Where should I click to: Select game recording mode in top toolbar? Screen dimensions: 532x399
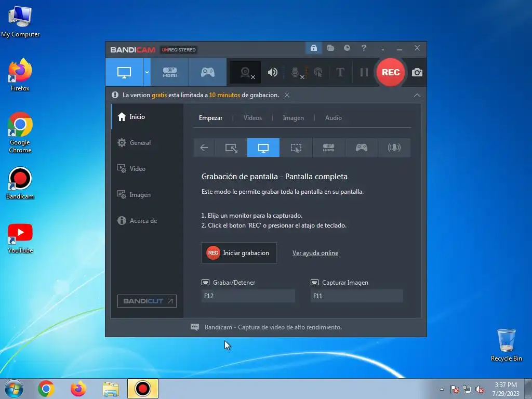pos(208,72)
